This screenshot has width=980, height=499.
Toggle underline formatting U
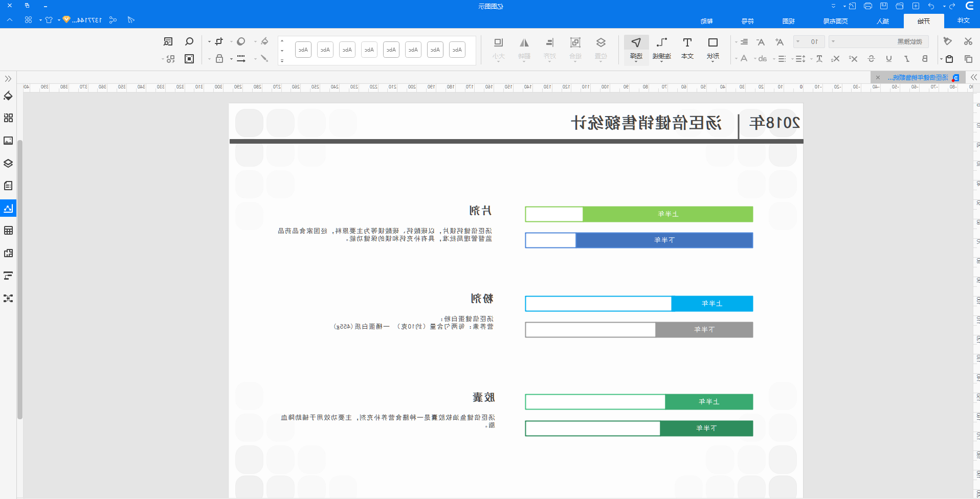coord(889,59)
